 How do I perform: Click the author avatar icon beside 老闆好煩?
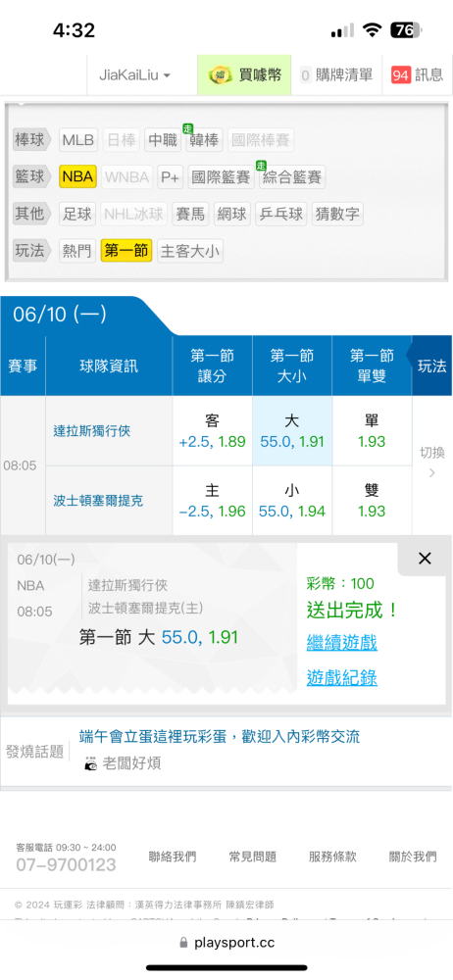(91, 763)
